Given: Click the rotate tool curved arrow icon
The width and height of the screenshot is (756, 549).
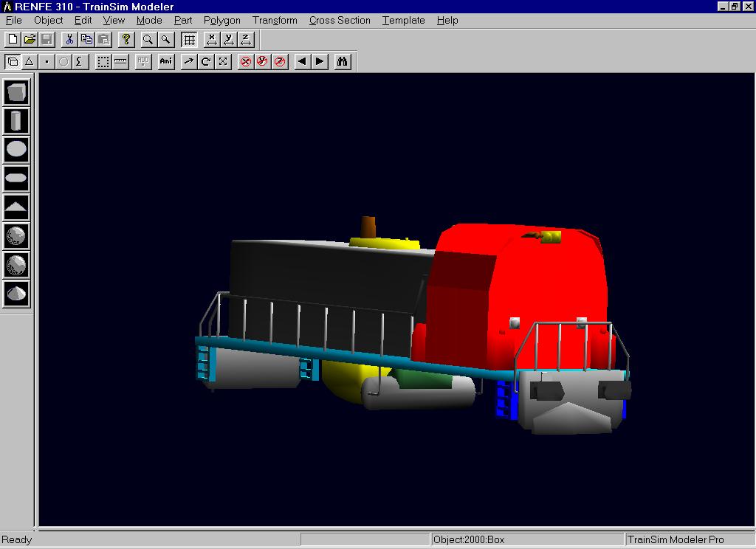Looking at the screenshot, I should 206,61.
